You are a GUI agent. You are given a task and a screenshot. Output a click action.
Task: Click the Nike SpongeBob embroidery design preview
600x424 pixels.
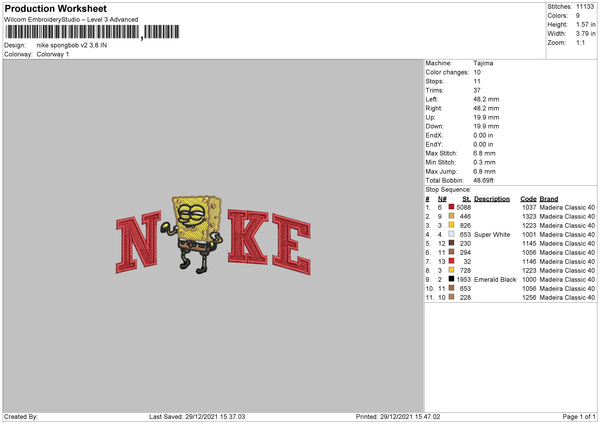(213, 235)
